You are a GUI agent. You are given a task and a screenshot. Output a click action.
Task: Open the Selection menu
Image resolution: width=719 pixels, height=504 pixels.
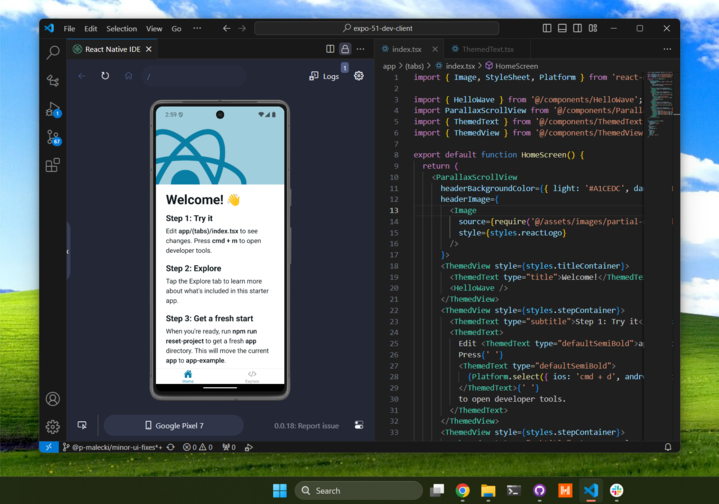[x=122, y=28]
